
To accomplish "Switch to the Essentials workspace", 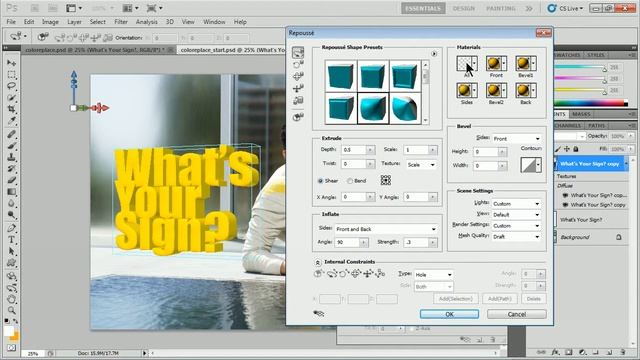I will click(x=423, y=8).
